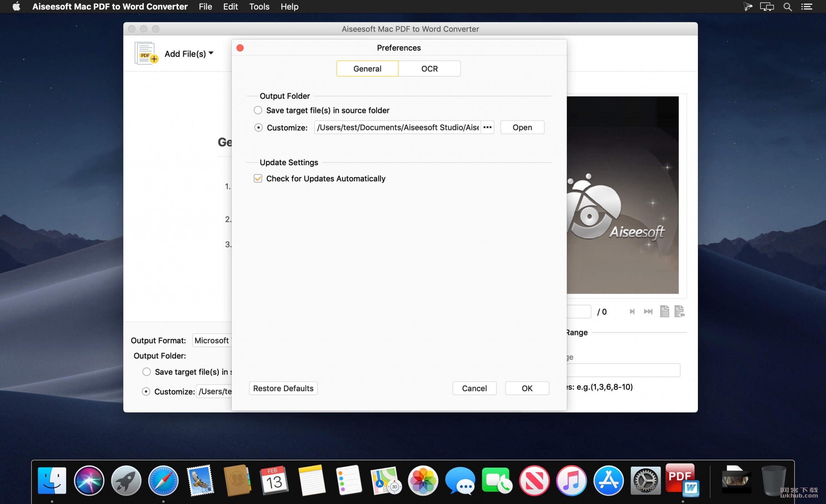Jump to last page in preview
826x504 pixels.
(x=648, y=311)
